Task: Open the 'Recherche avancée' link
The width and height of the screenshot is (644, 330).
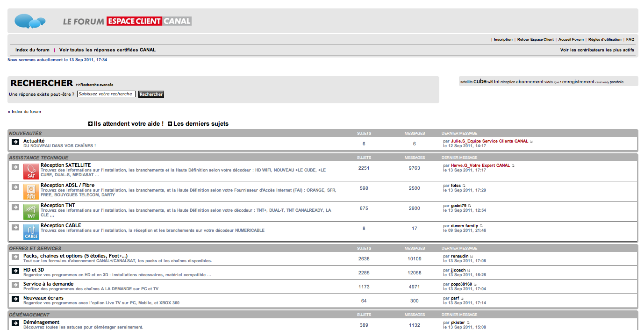Action: tap(97, 85)
